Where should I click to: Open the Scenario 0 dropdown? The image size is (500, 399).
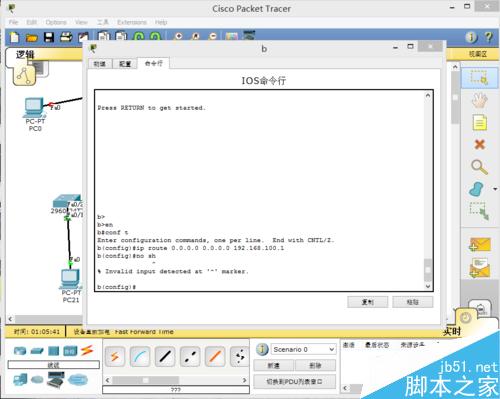click(x=303, y=349)
